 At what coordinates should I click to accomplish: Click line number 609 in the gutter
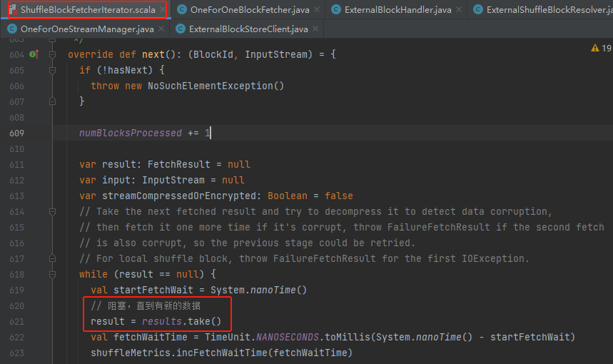click(x=17, y=133)
